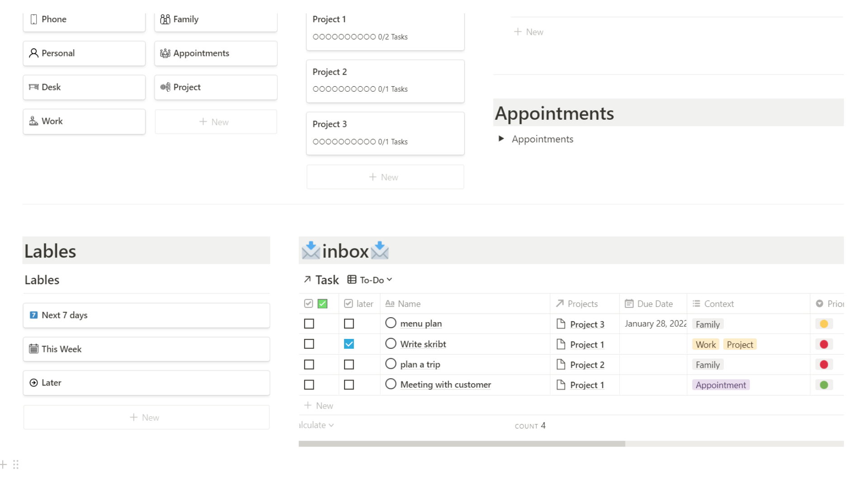868x488 pixels.
Task: Click the Appointments meeting icon
Action: pyautogui.click(x=165, y=53)
